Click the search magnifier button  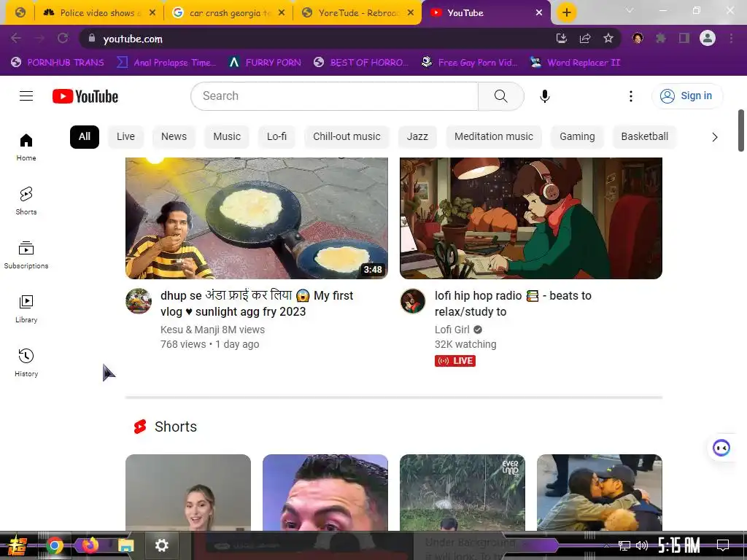500,96
